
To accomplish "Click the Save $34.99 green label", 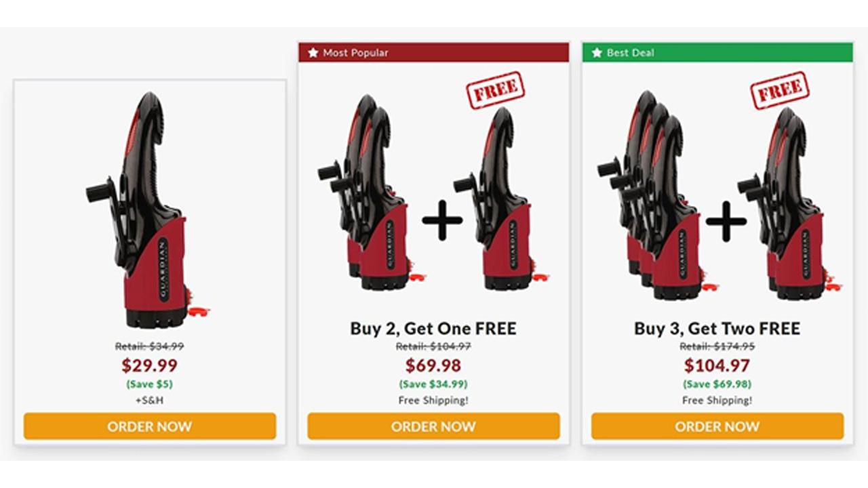I will (433, 384).
